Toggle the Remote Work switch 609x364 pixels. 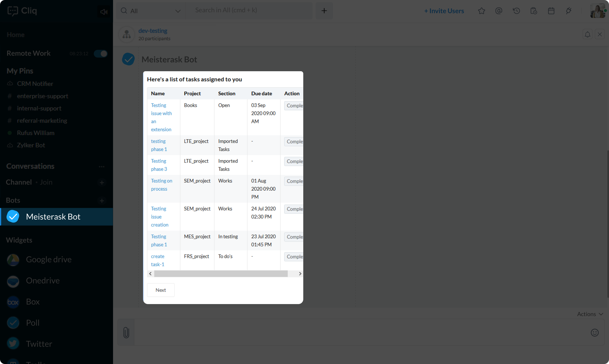101,54
